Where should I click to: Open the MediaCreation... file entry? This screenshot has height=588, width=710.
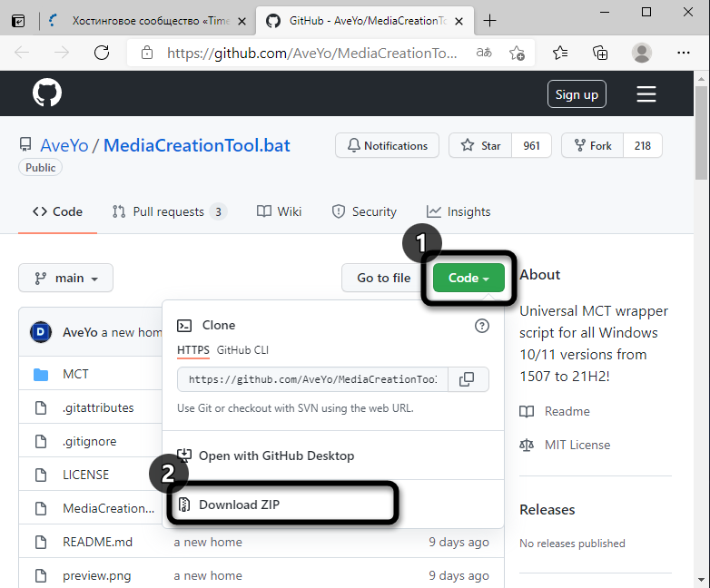108,508
